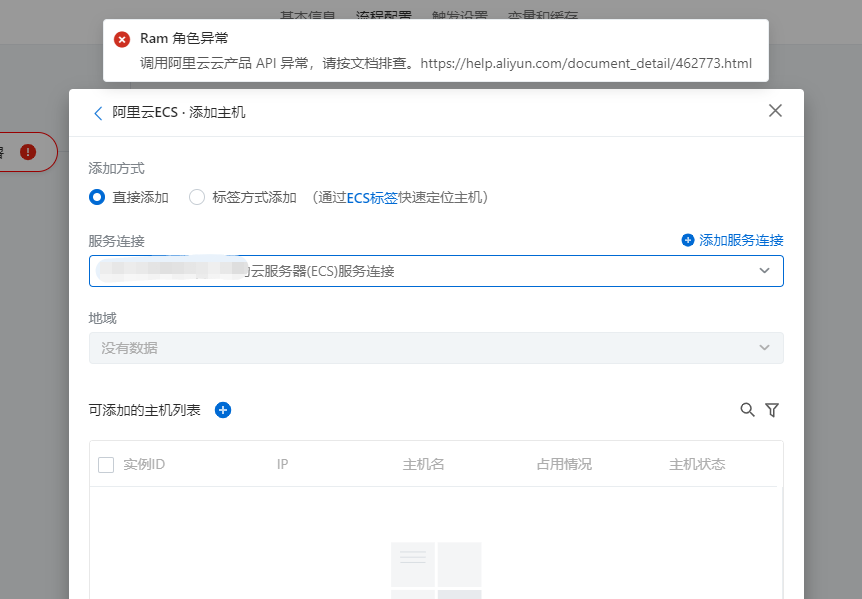Viewport: 862px width, 599px height.
Task: Select the 直接添加 radio option
Action: point(97,197)
